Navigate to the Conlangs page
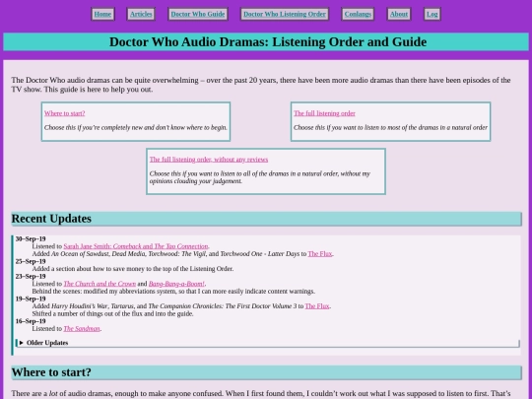This screenshot has width=532, height=399. (x=358, y=14)
